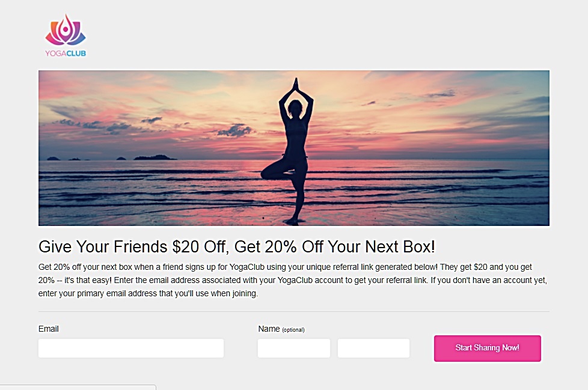This screenshot has width=588, height=390.
Task: Select the YOGACLUB wordmark below the logo
Action: 66,53
